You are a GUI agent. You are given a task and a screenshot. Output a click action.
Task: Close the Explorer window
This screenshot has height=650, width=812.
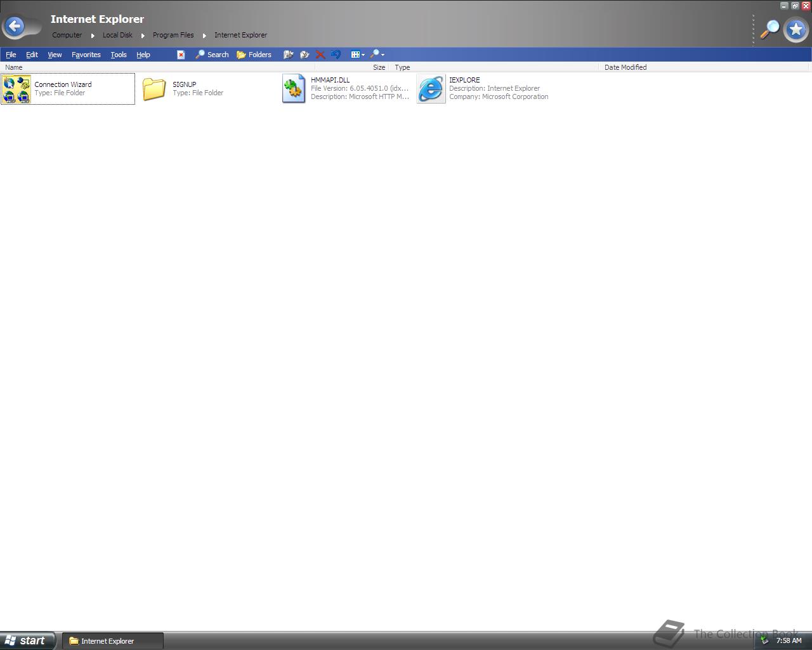click(806, 6)
